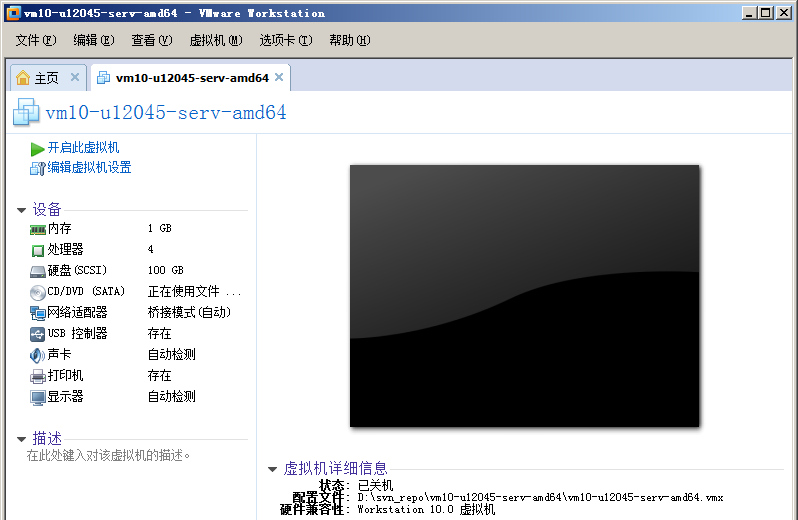
Task: Select the 内存 device row label
Action: pos(60,228)
